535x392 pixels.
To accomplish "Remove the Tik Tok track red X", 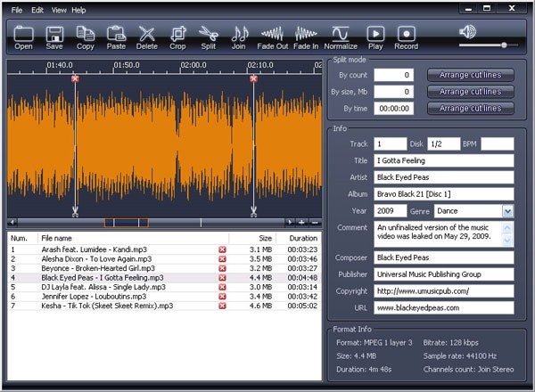I will pyautogui.click(x=222, y=306).
